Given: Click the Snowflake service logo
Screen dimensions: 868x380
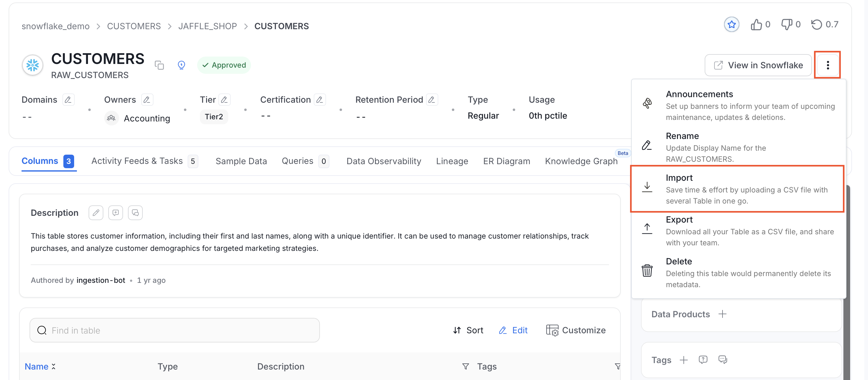Looking at the screenshot, I should coord(33,65).
